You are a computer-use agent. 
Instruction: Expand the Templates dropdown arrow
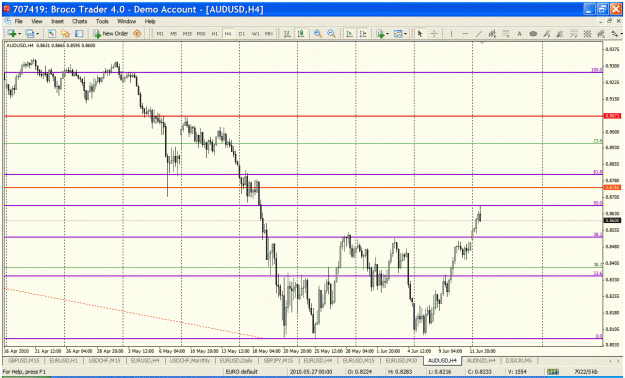click(x=405, y=34)
